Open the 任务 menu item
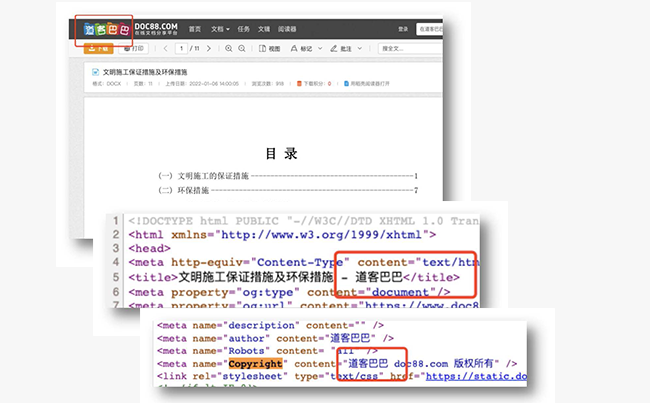 click(x=243, y=29)
